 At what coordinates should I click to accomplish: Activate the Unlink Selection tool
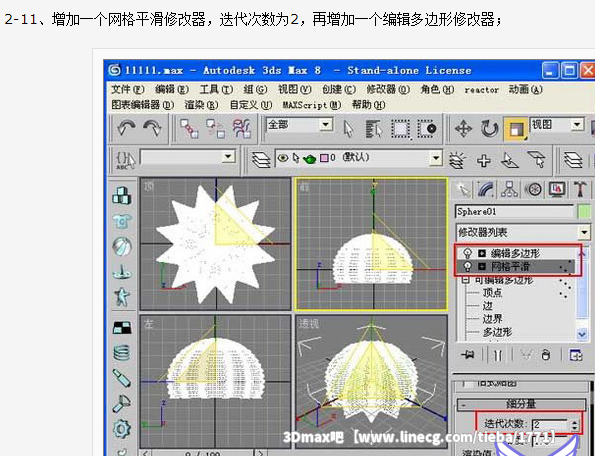coord(215,128)
